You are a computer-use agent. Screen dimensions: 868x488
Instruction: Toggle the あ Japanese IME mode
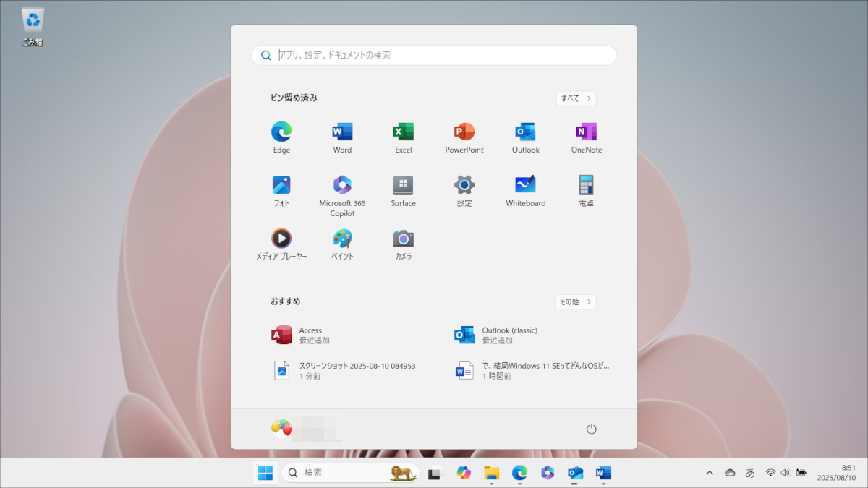tap(750, 473)
